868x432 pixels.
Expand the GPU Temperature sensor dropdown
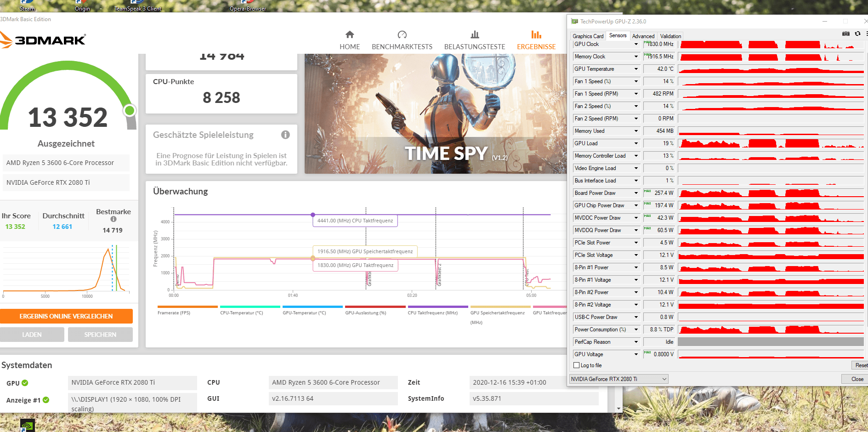click(636, 69)
